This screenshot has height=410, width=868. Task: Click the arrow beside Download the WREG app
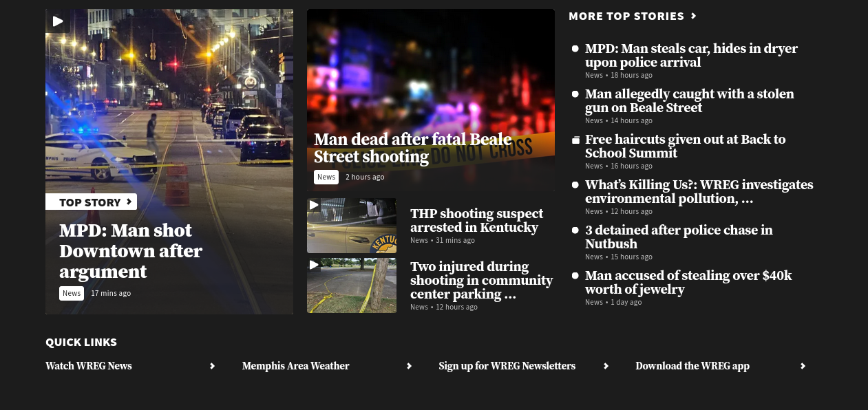[x=803, y=366]
